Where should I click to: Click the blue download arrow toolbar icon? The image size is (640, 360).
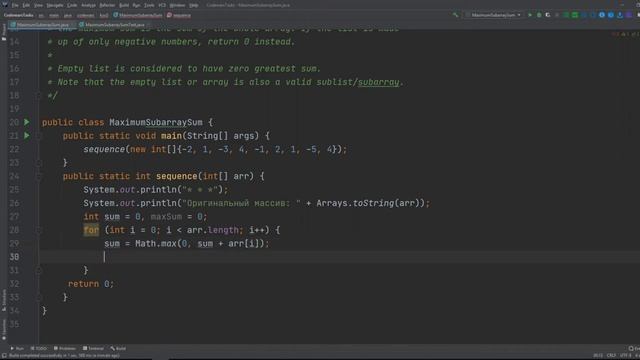pyautogui.click(x=620, y=15)
